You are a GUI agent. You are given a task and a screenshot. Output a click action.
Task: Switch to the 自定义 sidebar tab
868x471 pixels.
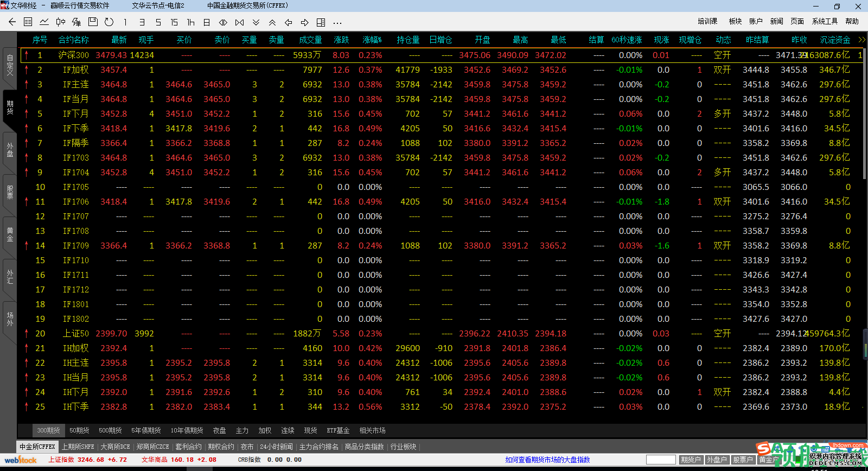pyautogui.click(x=9, y=65)
